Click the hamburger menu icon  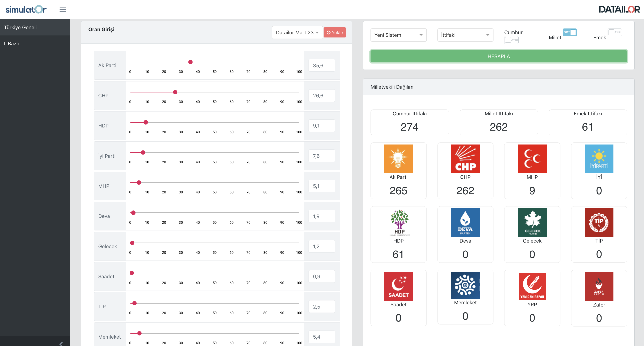click(x=63, y=9)
